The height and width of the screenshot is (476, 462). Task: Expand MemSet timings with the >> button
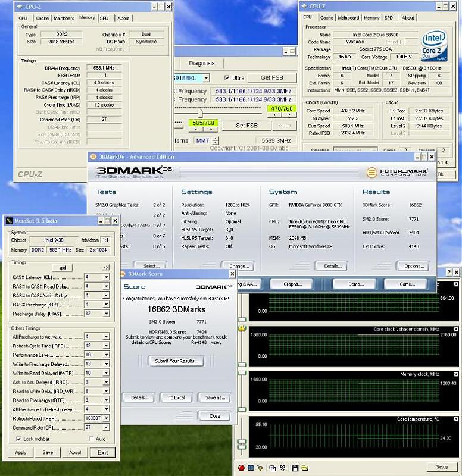[105, 267]
